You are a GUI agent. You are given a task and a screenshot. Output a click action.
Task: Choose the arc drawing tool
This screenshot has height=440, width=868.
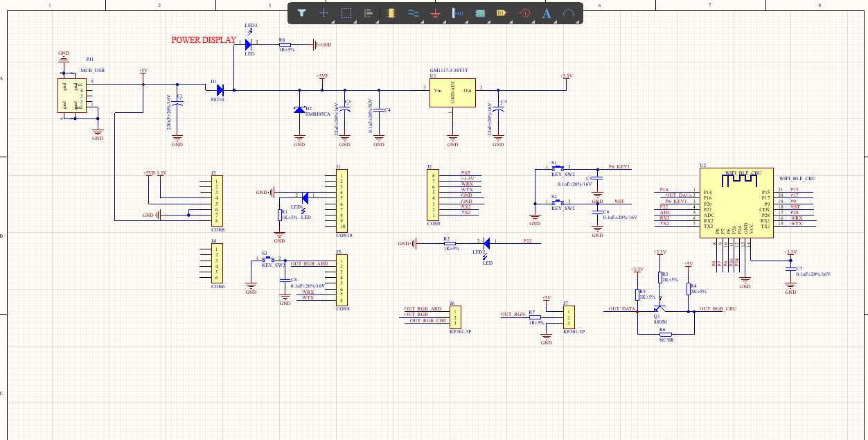[x=569, y=12]
